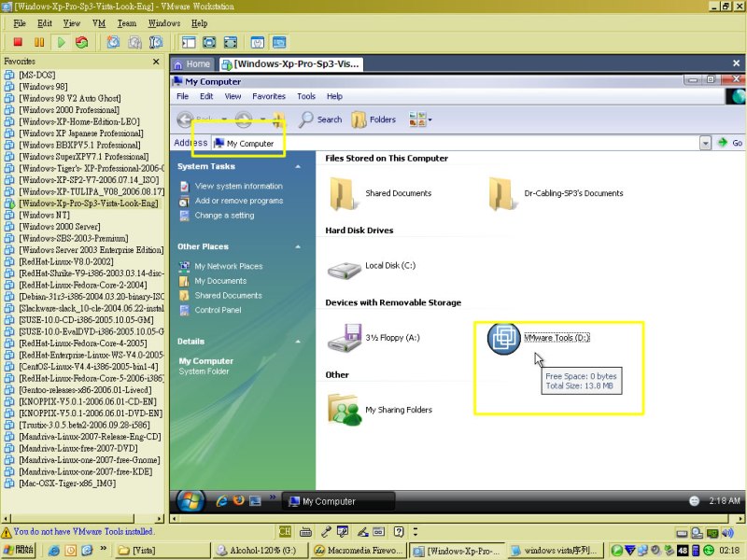Viewport: 747px width, 560px height.
Task: Switch to the Home tab
Action: point(191,63)
